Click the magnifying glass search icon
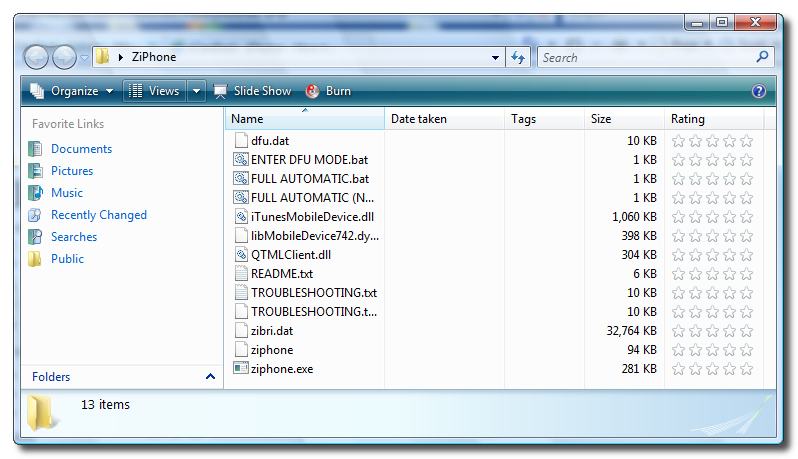The image size is (798, 459). (x=762, y=56)
